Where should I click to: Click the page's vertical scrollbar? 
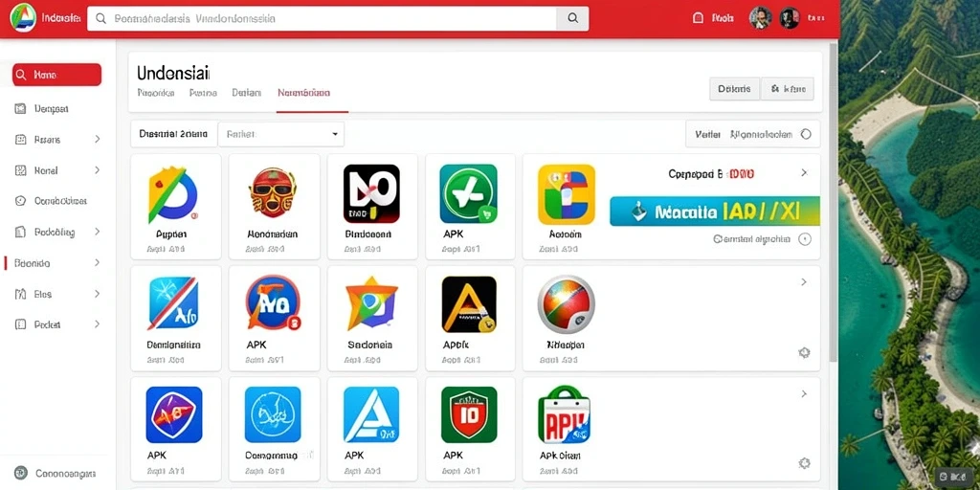tap(833, 202)
